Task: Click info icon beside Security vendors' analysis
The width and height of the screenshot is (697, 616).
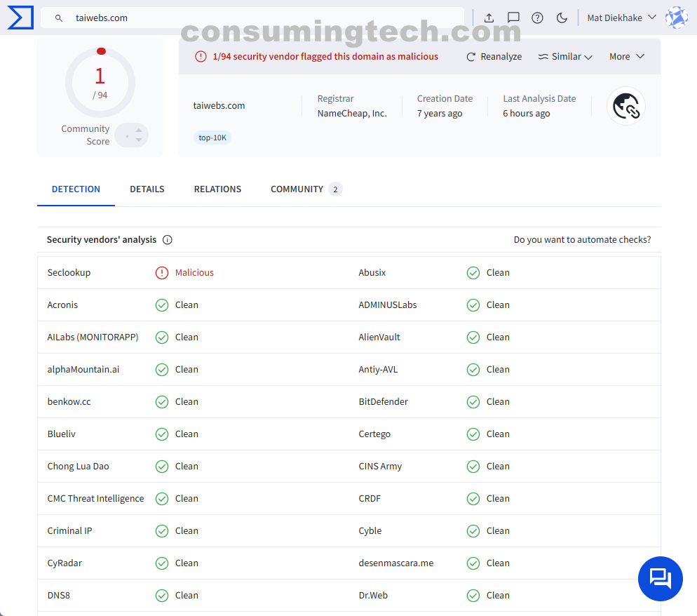Action: [168, 240]
